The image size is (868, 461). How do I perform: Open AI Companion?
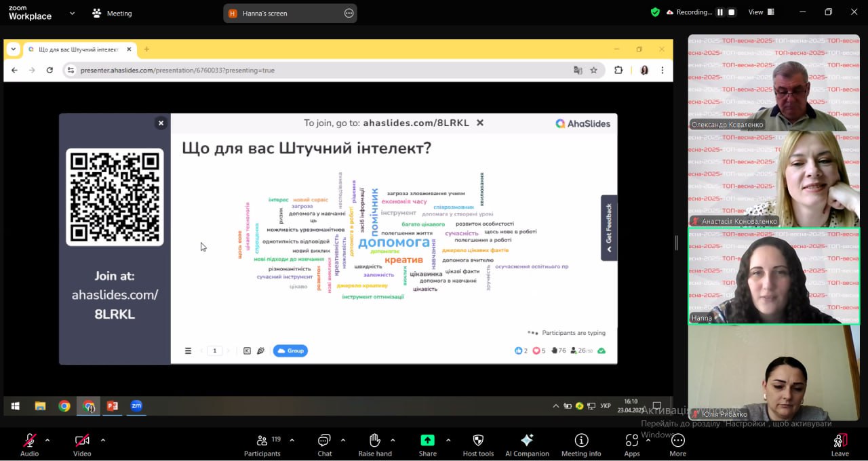[527, 445]
